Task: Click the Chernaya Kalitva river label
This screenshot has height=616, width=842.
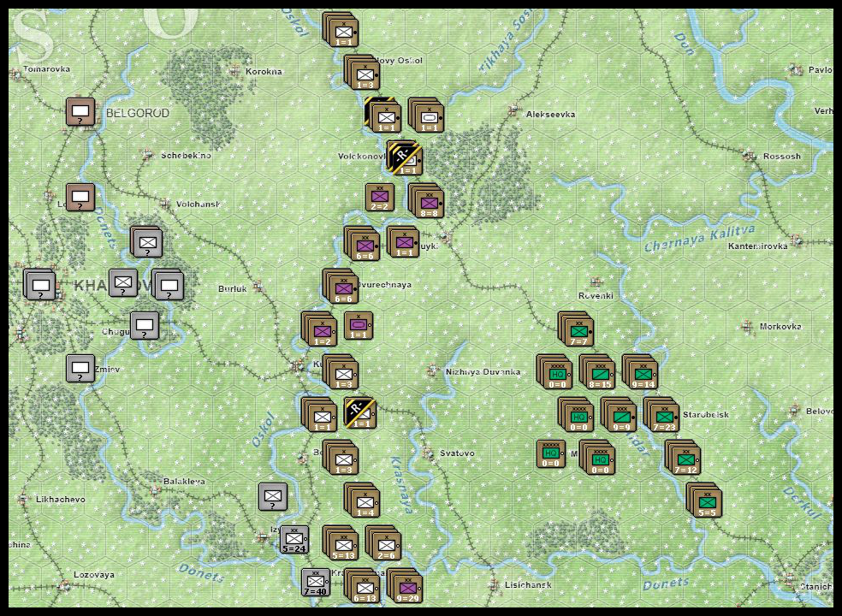Action: coord(700,239)
